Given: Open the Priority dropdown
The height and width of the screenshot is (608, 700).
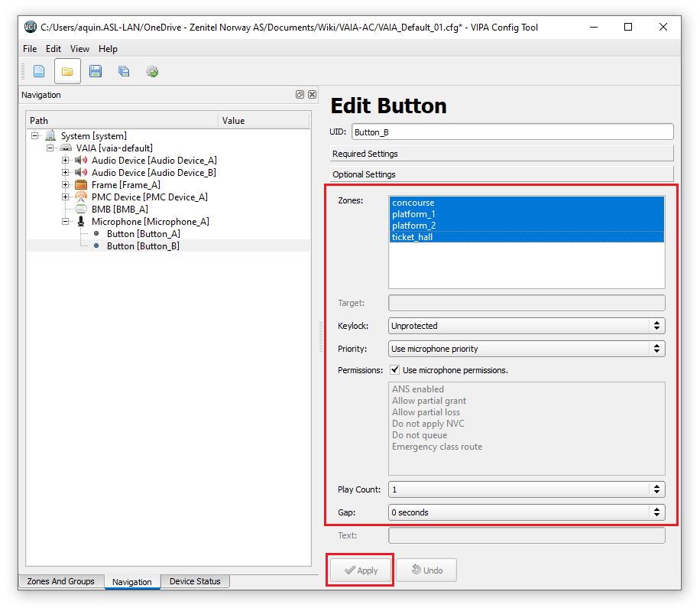Looking at the screenshot, I should (526, 349).
